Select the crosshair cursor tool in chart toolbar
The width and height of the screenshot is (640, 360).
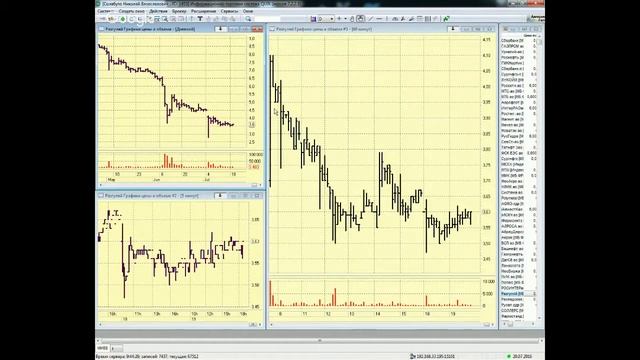(339, 19)
